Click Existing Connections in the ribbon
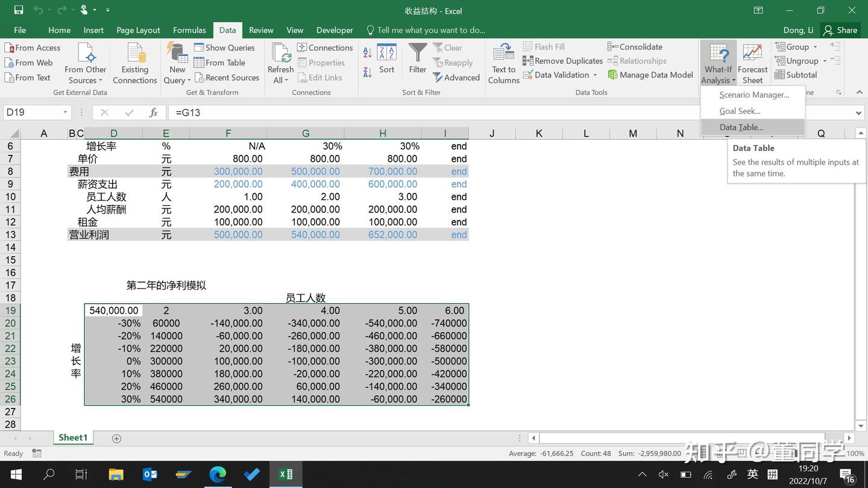Viewport: 868px width, 488px height. pos(134,63)
